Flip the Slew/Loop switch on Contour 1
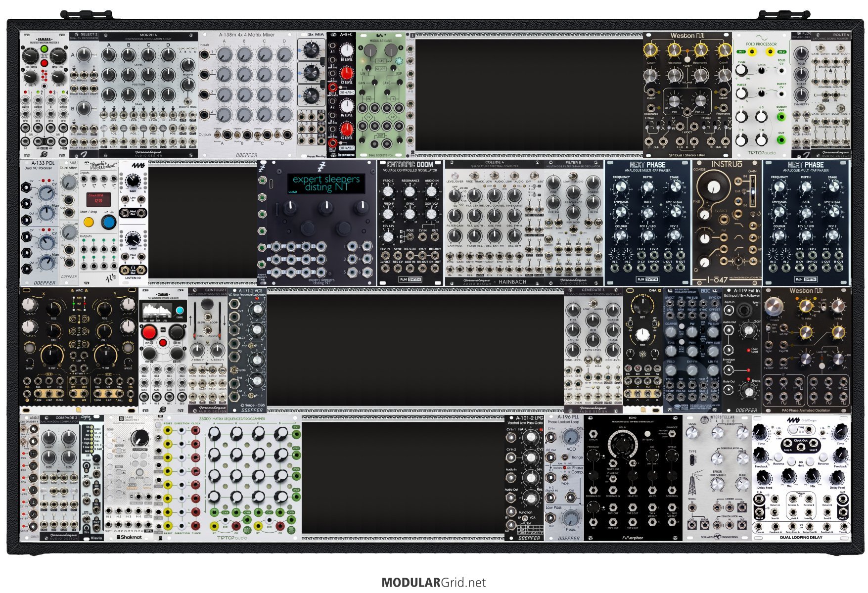 [208, 317]
